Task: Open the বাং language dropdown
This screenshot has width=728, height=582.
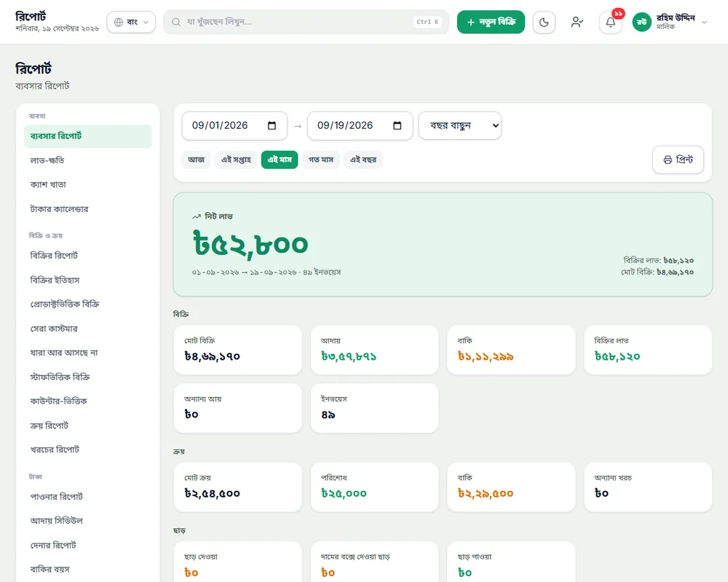Action: click(131, 23)
